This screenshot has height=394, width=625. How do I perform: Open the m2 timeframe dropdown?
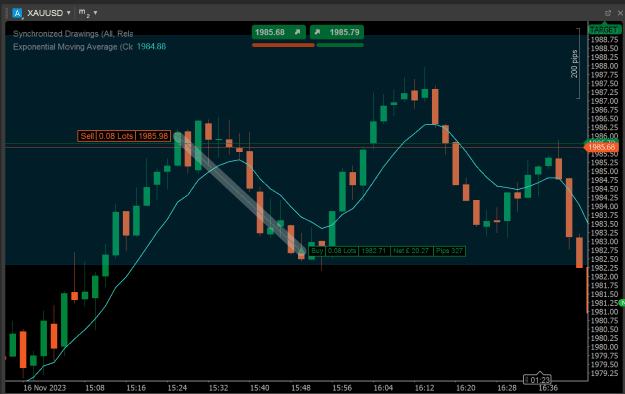click(x=95, y=13)
